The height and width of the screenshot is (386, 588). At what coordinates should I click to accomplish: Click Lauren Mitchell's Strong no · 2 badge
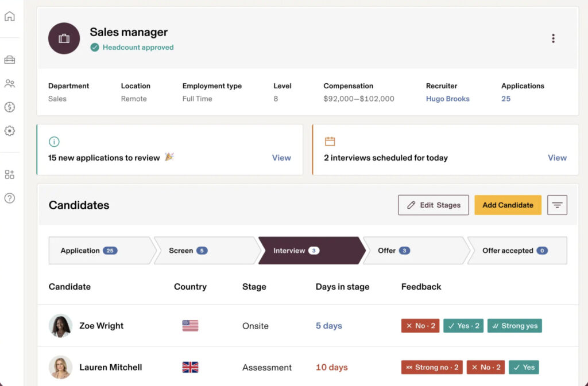click(432, 367)
